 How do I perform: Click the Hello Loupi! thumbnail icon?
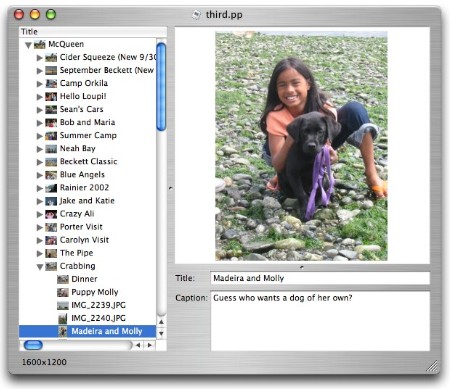[51, 97]
